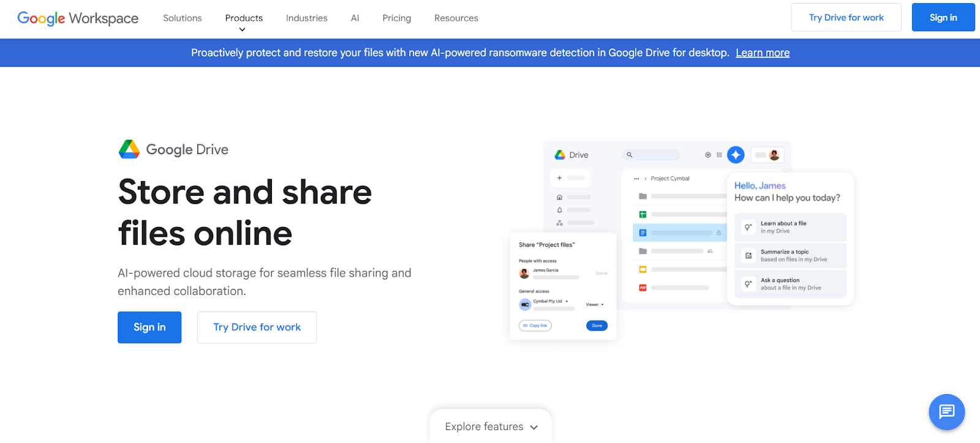Screen dimensions: 980x443
Task: Click the blue Docs icon in the highlighted row
Action: coord(643,233)
